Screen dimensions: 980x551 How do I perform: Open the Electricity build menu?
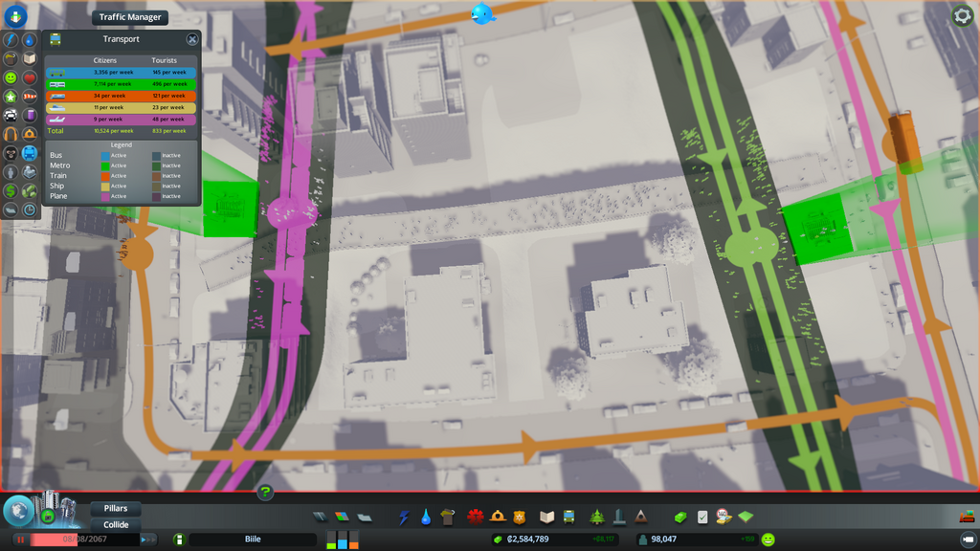(404, 518)
